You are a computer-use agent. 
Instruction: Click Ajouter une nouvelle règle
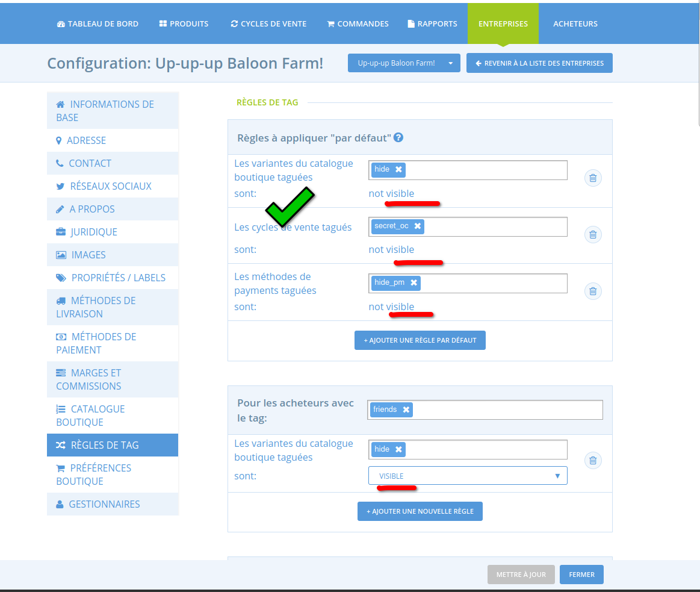pos(420,511)
